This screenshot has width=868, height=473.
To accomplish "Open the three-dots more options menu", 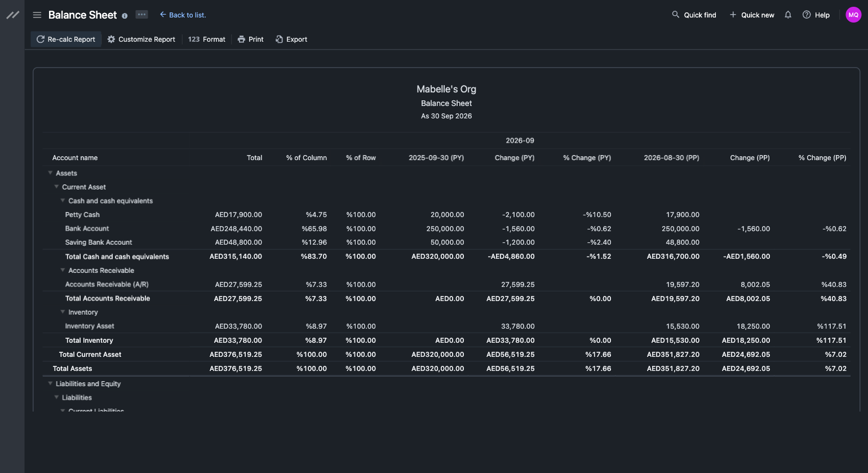I will click(142, 15).
